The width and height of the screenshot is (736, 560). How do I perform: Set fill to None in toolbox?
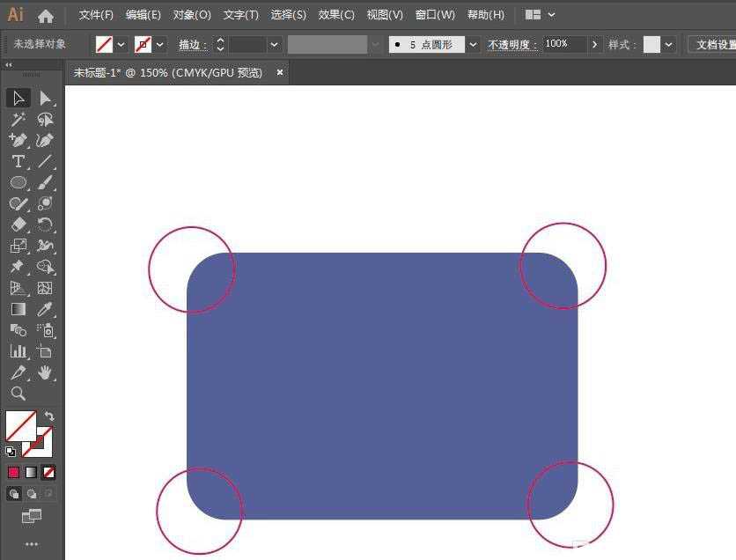point(49,473)
